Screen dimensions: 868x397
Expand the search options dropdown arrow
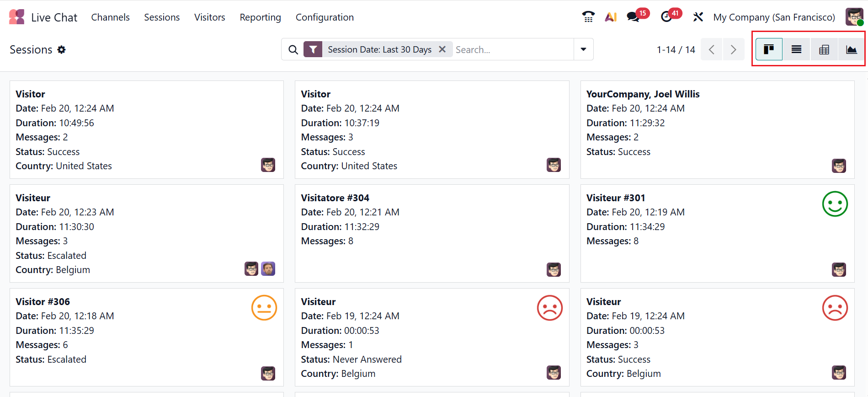[x=583, y=49]
